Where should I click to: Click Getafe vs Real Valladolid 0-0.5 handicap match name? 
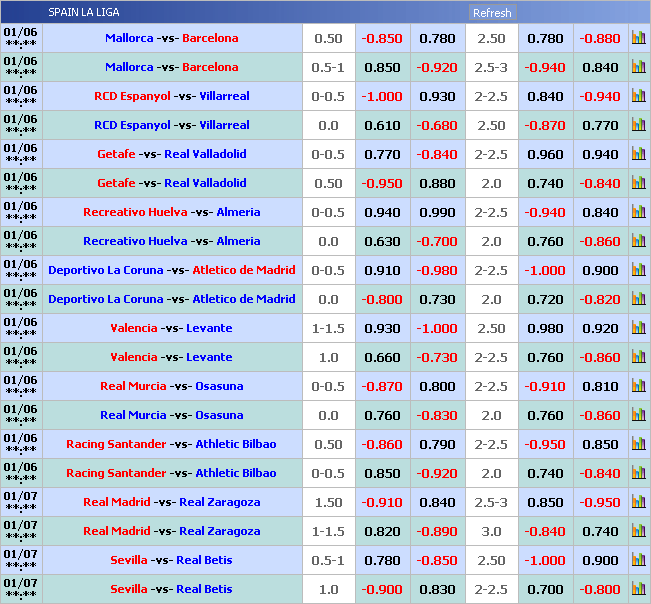coord(171,154)
